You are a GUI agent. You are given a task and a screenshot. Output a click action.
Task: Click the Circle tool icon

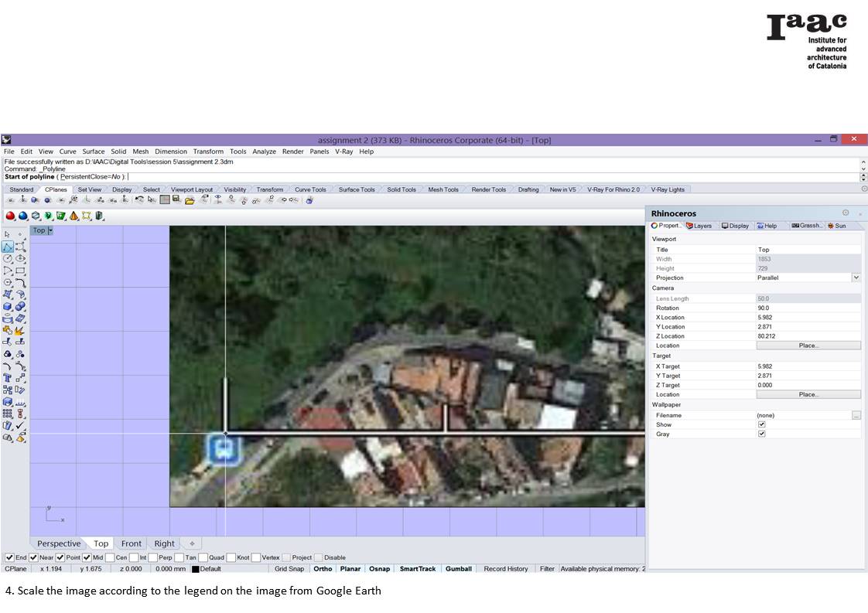pos(8,259)
